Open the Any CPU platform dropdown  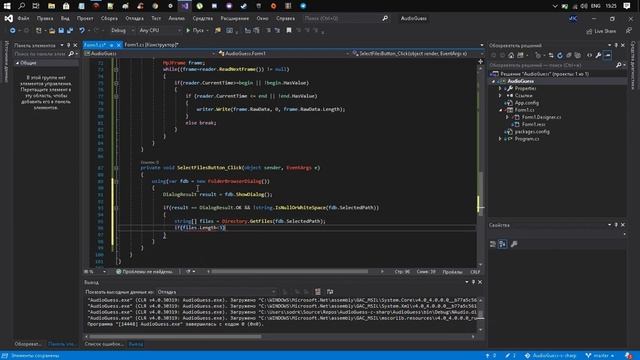160,31
